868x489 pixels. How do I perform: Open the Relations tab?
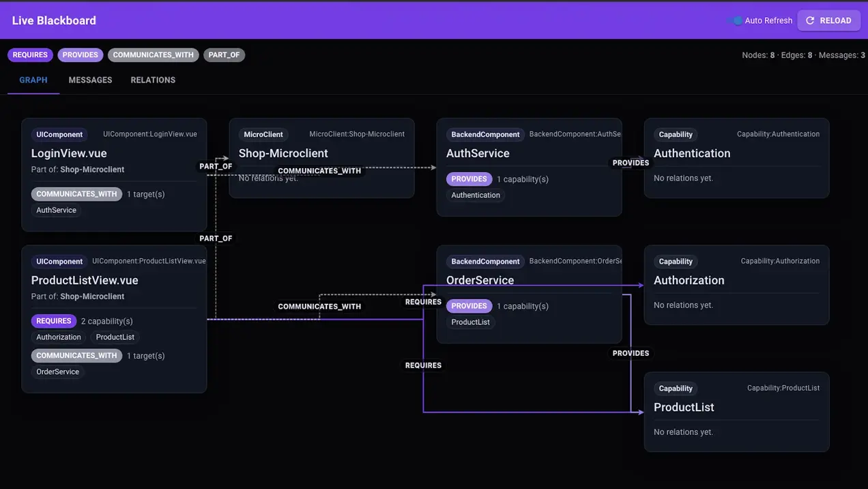click(153, 80)
